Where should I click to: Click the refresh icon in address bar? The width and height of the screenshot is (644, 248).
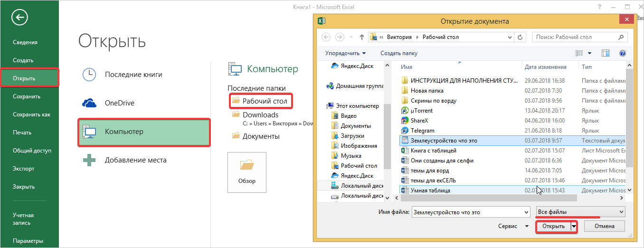[521, 37]
